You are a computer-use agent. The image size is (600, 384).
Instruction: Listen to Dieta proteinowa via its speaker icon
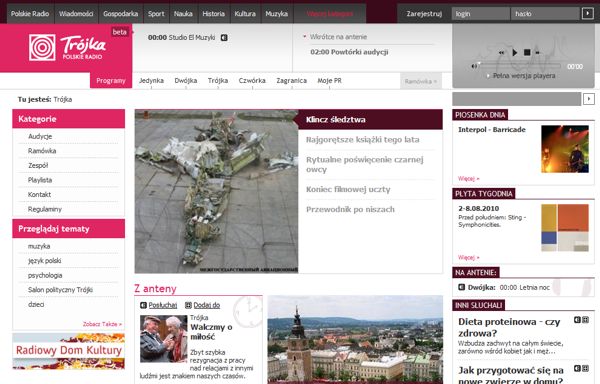pyautogui.click(x=577, y=320)
